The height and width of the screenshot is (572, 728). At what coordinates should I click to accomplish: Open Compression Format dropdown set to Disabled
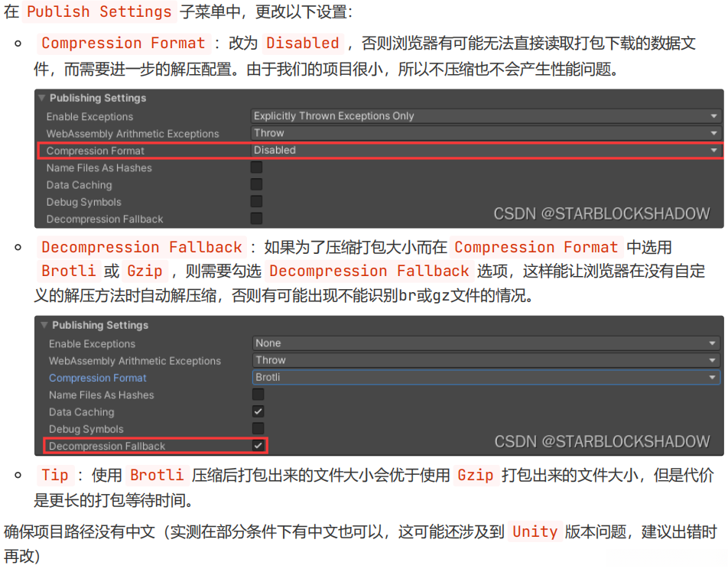pyautogui.click(x=486, y=151)
